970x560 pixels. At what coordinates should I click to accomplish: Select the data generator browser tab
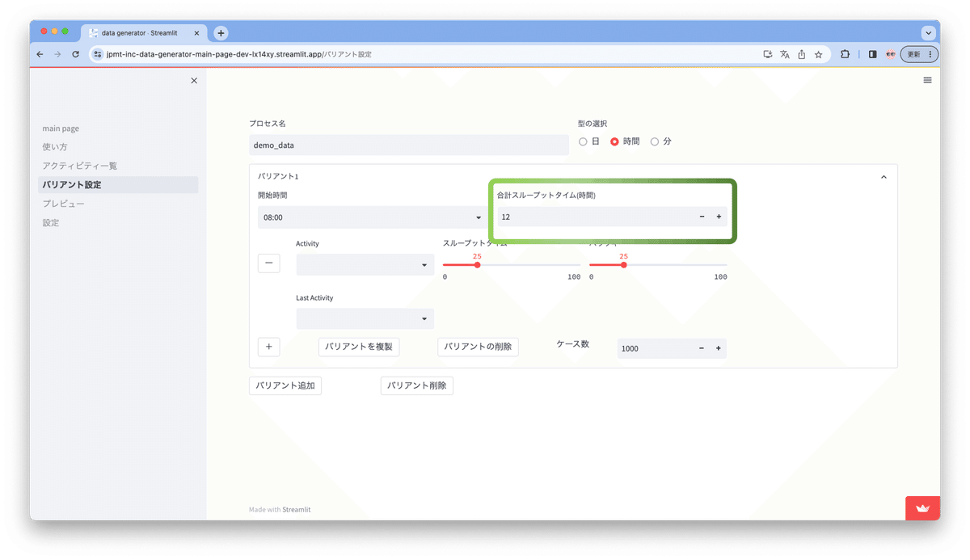coord(144,33)
